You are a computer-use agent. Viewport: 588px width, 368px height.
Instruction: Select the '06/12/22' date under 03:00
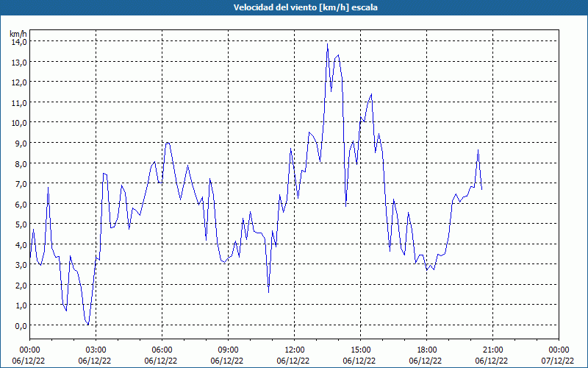pyautogui.click(x=95, y=361)
